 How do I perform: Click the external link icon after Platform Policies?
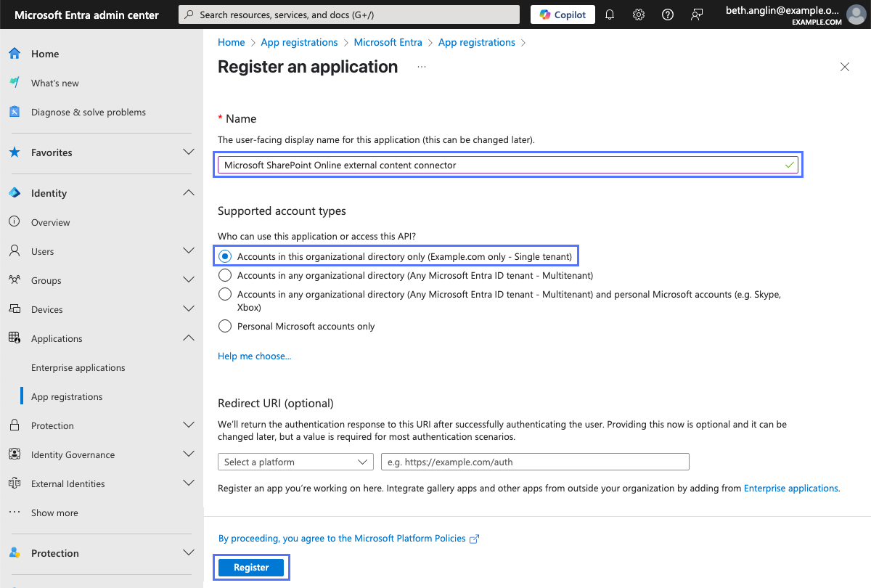coord(475,539)
